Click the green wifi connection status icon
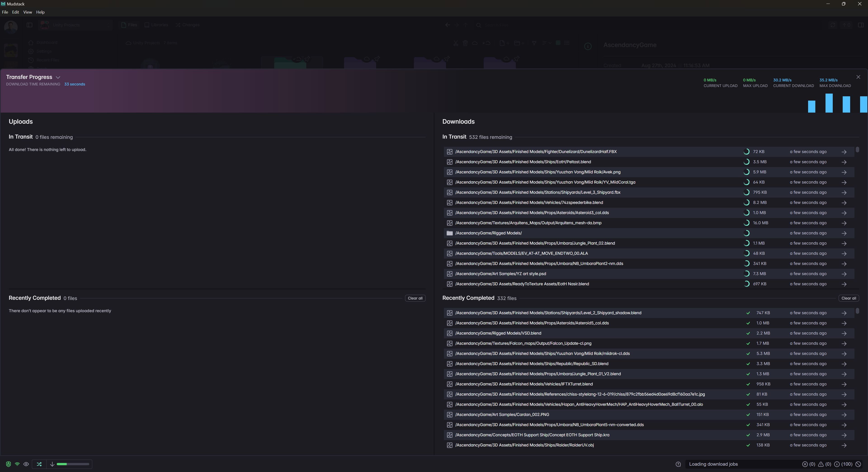Viewport: 868px width, 472px height. tap(17, 464)
